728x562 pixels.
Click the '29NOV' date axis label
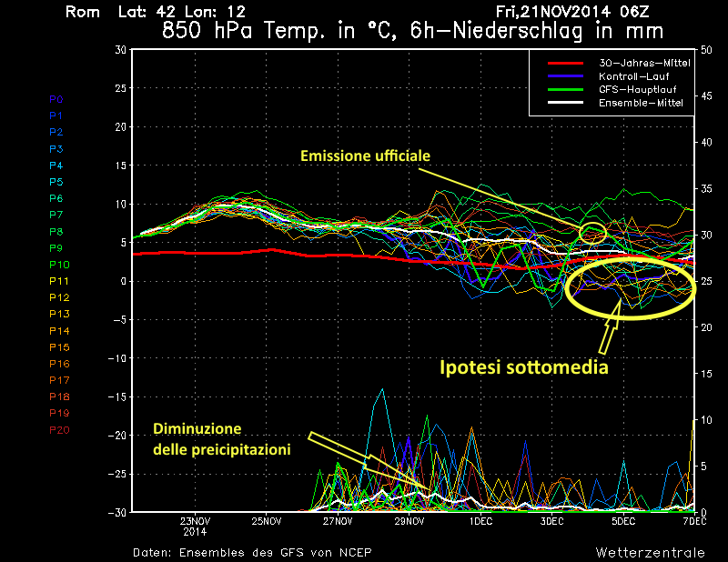pos(409,522)
